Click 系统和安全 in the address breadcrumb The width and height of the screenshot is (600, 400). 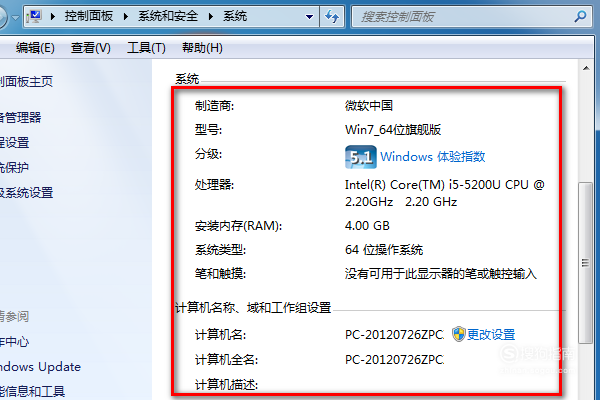click(168, 16)
